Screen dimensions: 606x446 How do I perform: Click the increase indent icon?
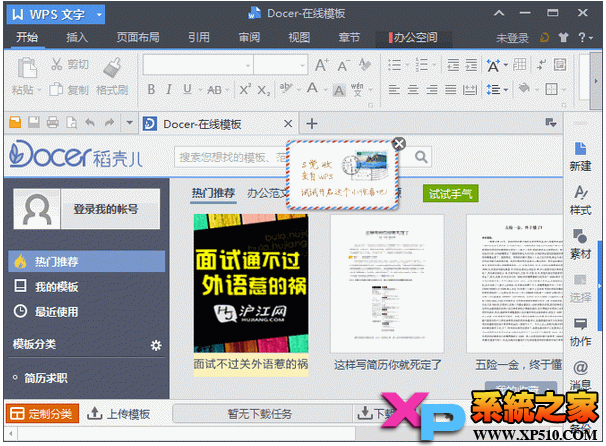point(471,65)
